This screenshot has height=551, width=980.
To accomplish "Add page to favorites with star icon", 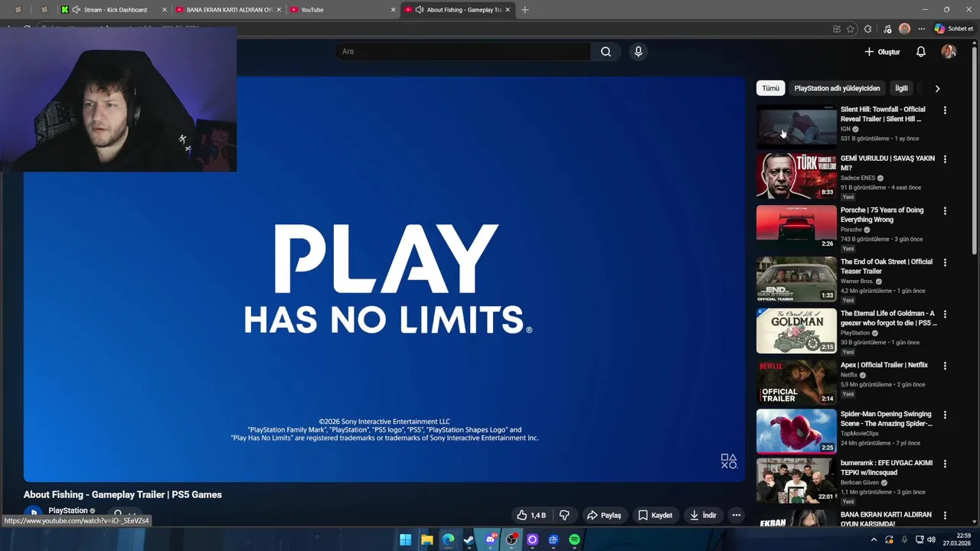I will [x=851, y=29].
